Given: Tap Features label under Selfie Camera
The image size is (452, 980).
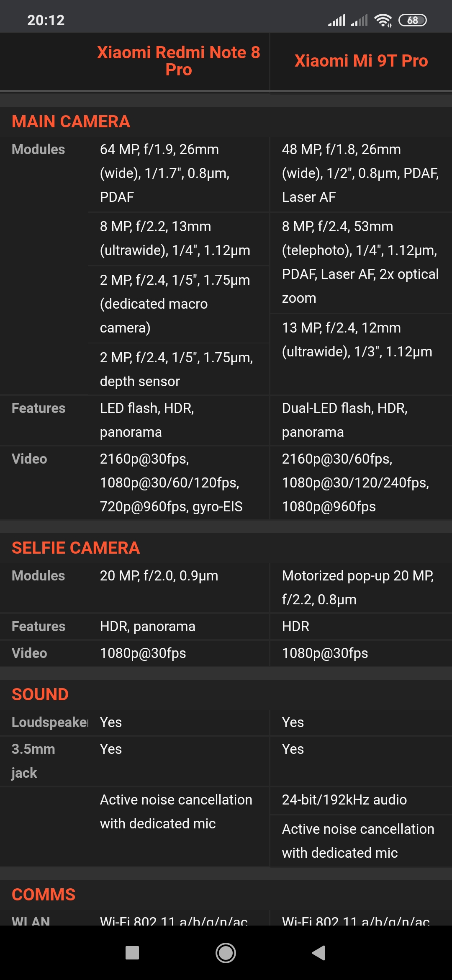Looking at the screenshot, I should click(x=39, y=627).
